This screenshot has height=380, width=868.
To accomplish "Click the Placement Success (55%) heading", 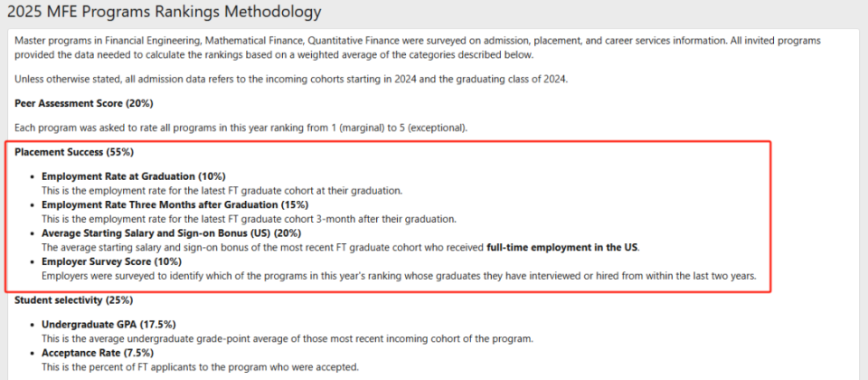I will coord(74,152).
